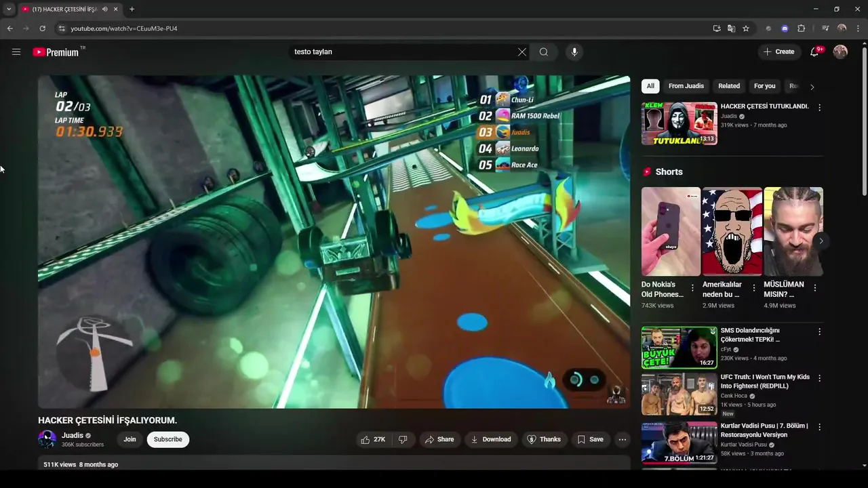
Task: Open Chrome profile avatar in toolbar
Action: tap(842, 28)
